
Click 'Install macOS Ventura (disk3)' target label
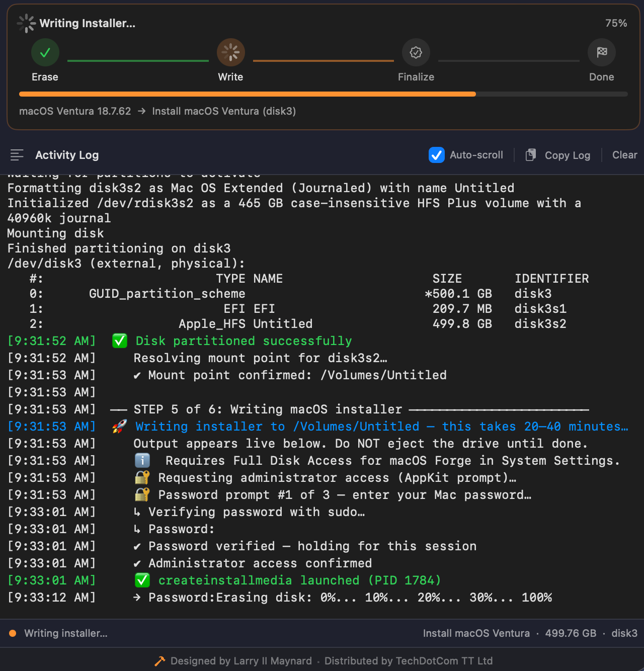point(224,111)
